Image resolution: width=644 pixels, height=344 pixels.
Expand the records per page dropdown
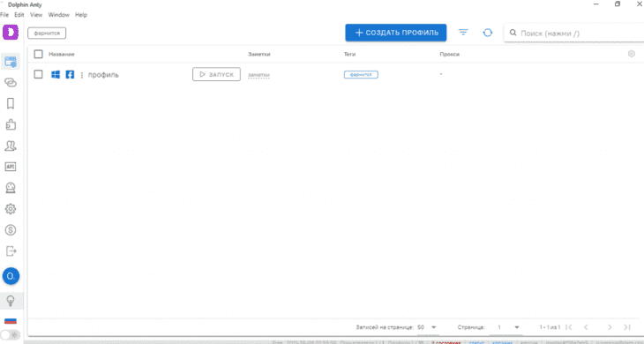point(427,327)
